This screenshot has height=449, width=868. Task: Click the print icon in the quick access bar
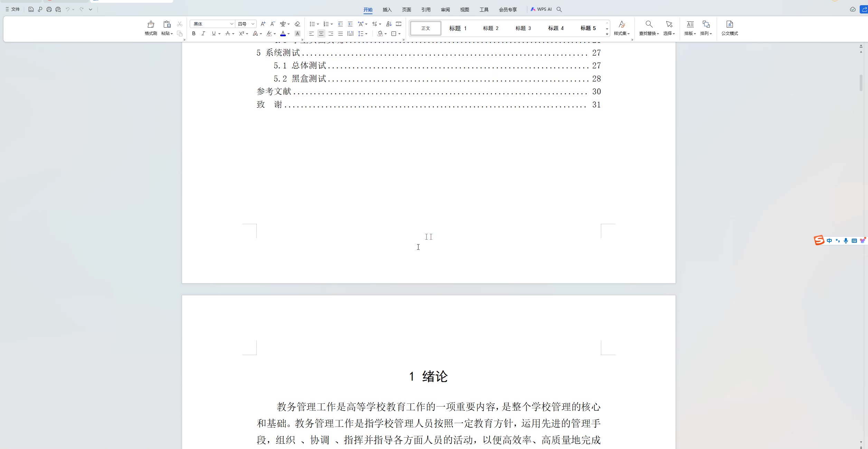click(49, 9)
